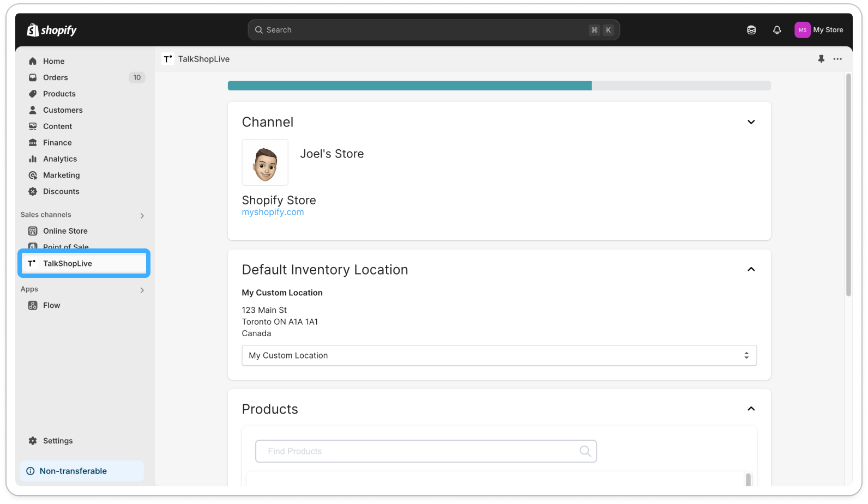
Task: Click the info icon beside Non-transferable
Action: [x=31, y=471]
